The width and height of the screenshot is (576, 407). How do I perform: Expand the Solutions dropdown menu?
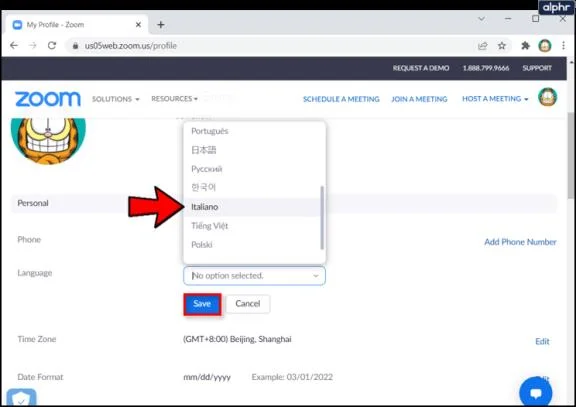pyautogui.click(x=115, y=99)
